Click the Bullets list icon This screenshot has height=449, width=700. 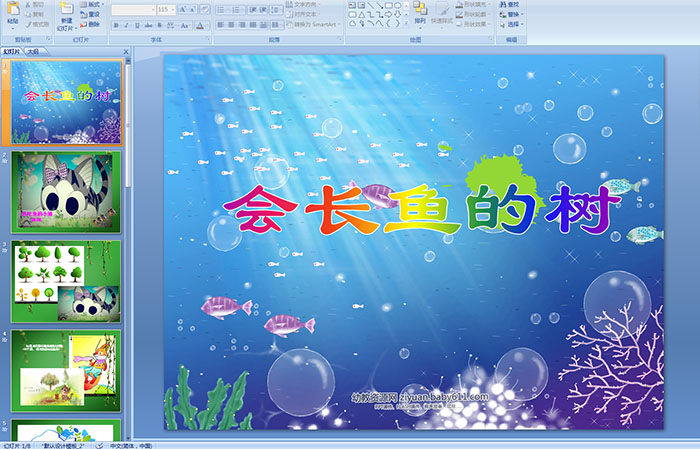[222, 9]
